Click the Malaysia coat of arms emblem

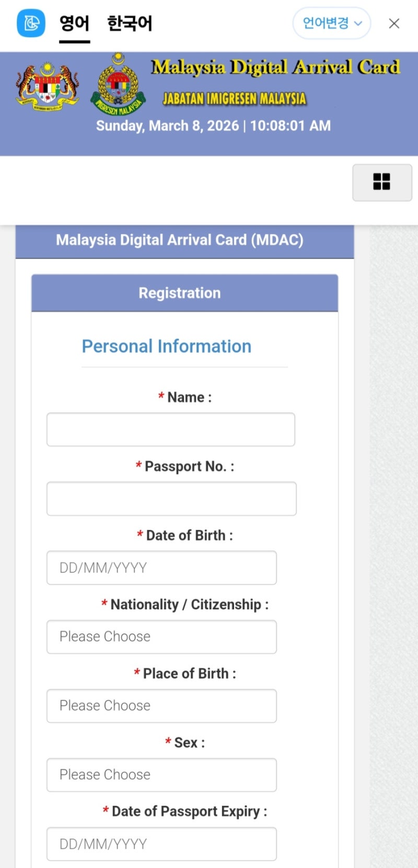48,86
